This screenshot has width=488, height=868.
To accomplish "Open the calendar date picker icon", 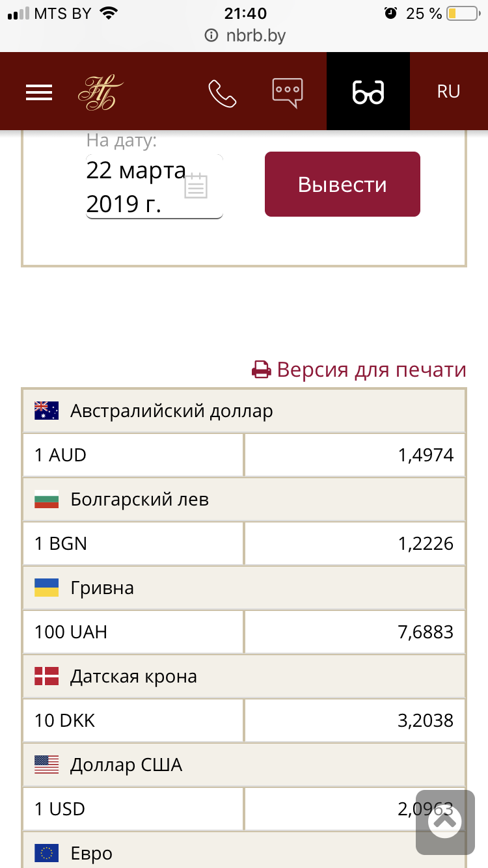I will coord(196,187).
